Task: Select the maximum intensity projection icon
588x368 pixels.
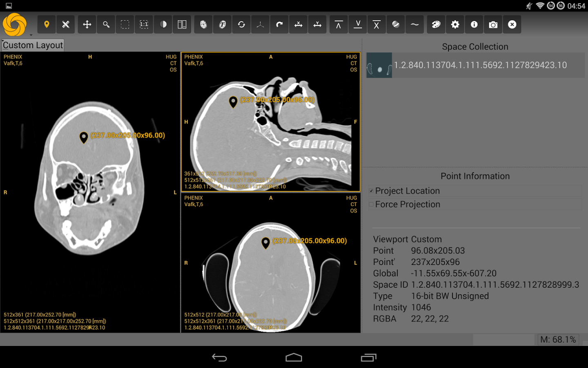Action: (339, 25)
